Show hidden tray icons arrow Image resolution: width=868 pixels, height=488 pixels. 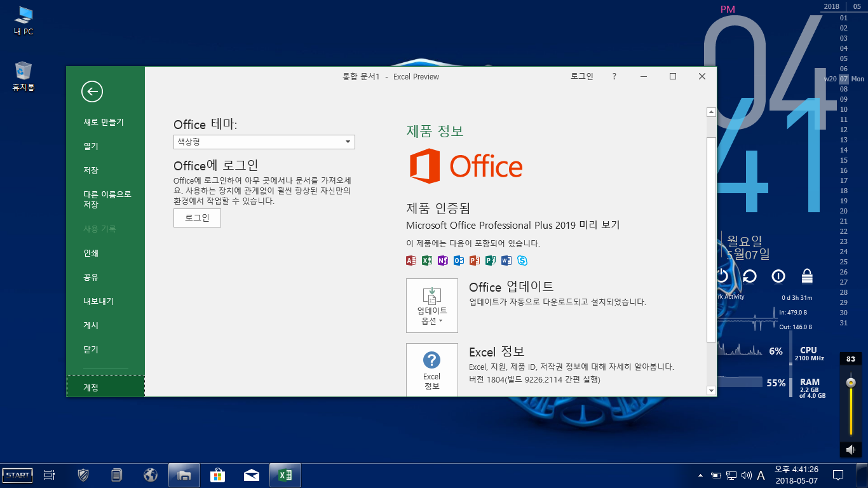[x=701, y=475]
